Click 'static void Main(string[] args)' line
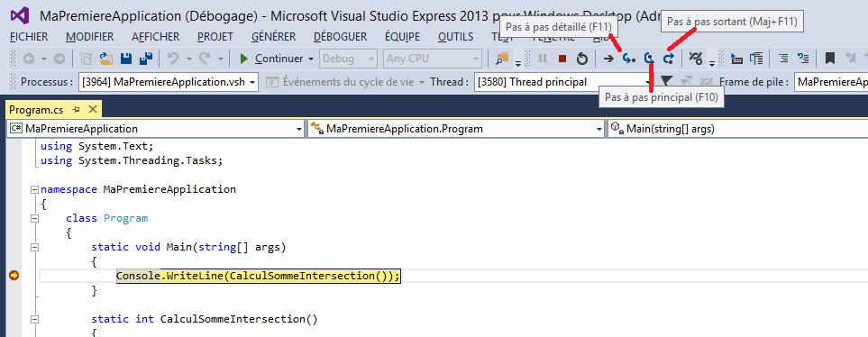Screen dimensions: 868x337 point(188,247)
